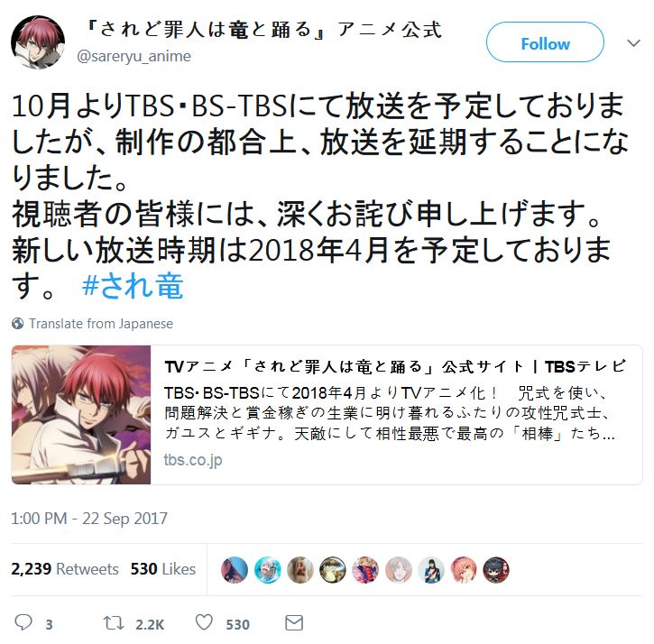654x644 pixels.
Task: Open the sareryu_anime profile avatar
Action: (x=38, y=42)
